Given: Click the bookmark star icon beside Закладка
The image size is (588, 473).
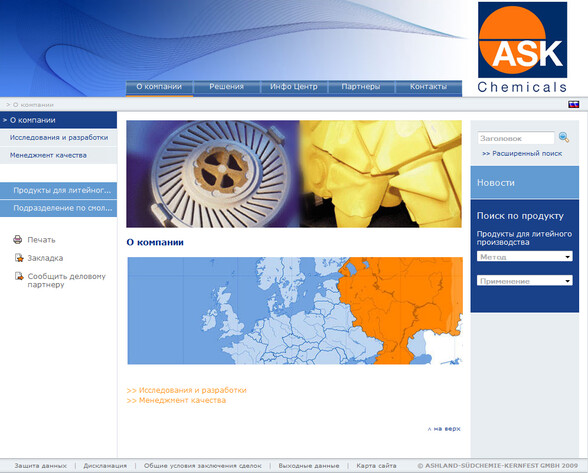Looking at the screenshot, I should pyautogui.click(x=19, y=258).
